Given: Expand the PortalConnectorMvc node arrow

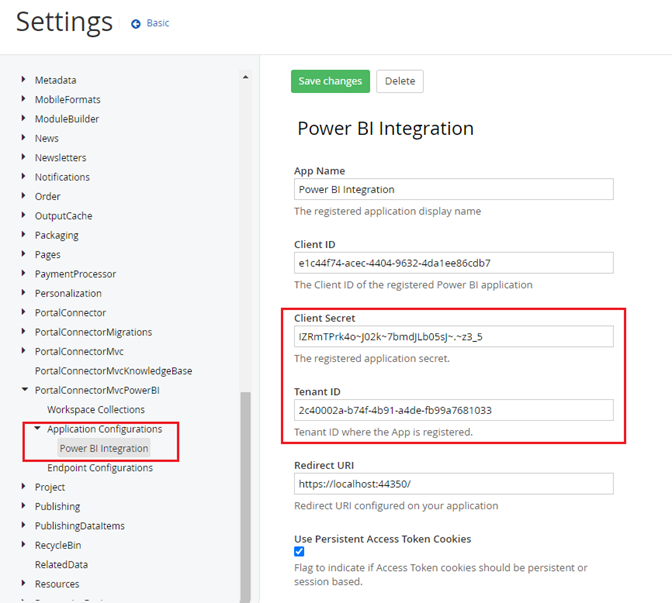Looking at the screenshot, I should click(x=24, y=351).
